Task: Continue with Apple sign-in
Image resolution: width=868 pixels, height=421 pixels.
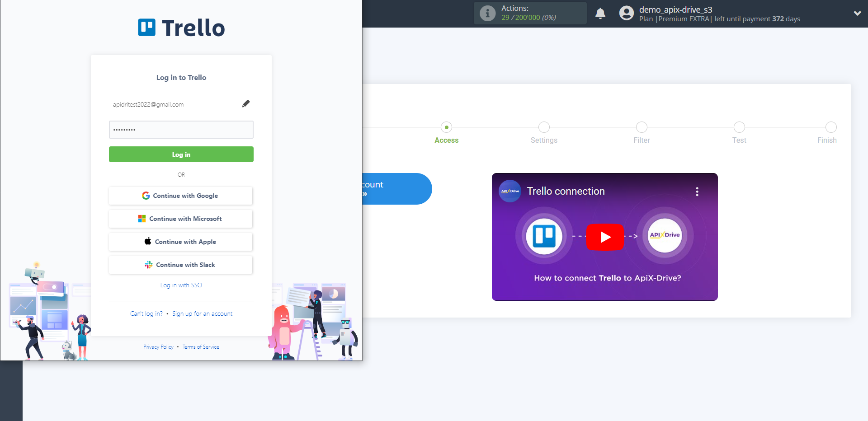Action: pyautogui.click(x=181, y=242)
